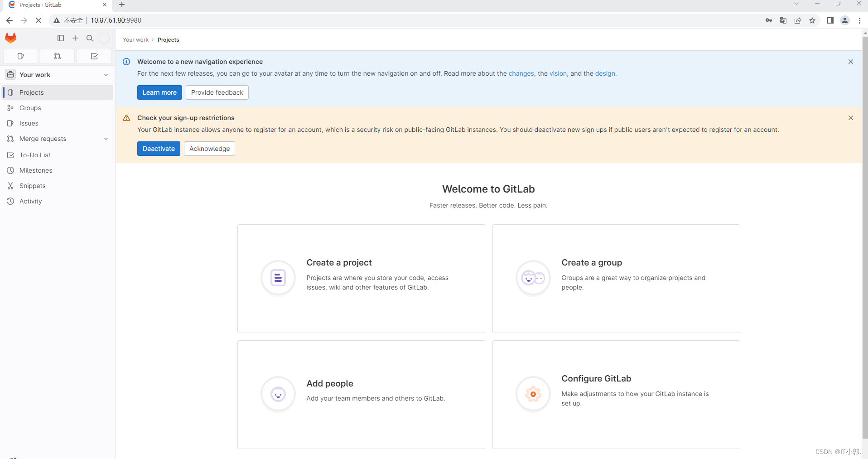Open the changes link
The image size is (868, 459).
[521, 73]
